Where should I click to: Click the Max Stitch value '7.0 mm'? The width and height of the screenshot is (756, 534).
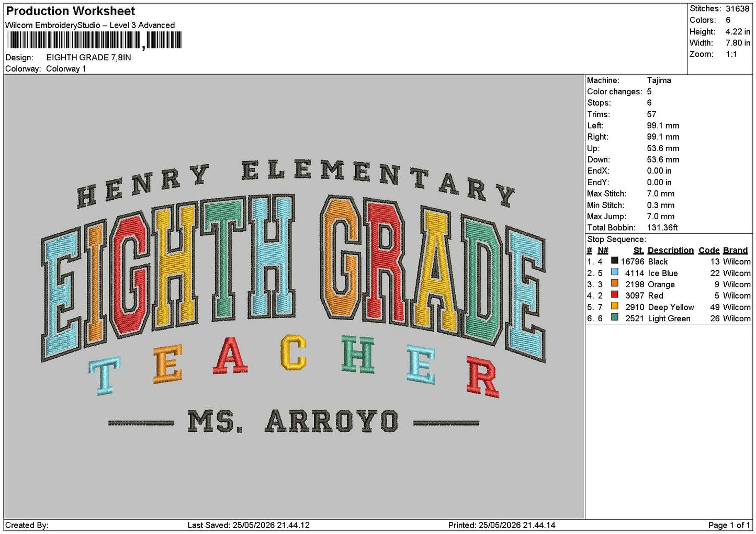pyautogui.click(x=661, y=194)
